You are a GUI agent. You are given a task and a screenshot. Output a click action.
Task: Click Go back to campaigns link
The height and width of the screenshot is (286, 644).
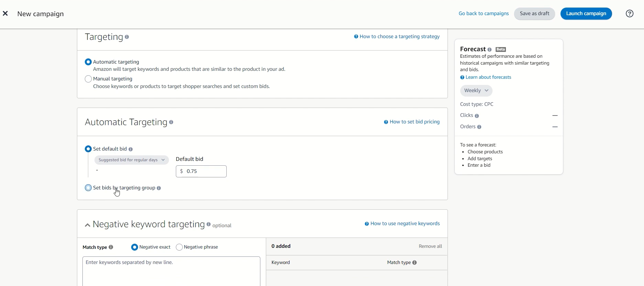(x=484, y=13)
